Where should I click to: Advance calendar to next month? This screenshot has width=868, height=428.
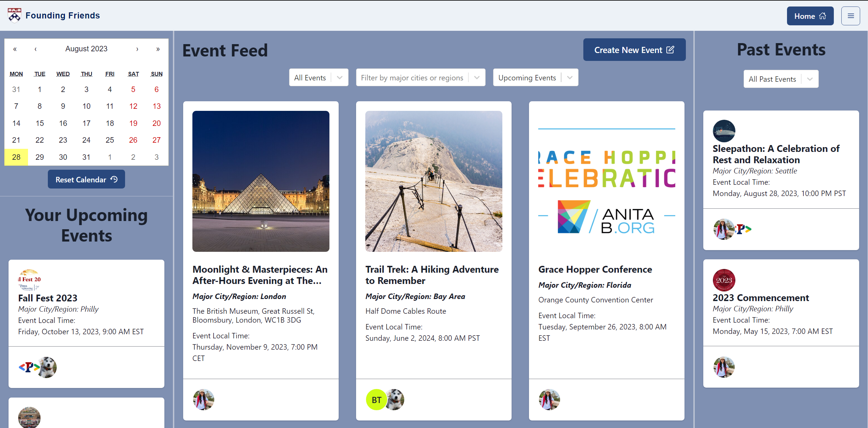click(x=137, y=49)
